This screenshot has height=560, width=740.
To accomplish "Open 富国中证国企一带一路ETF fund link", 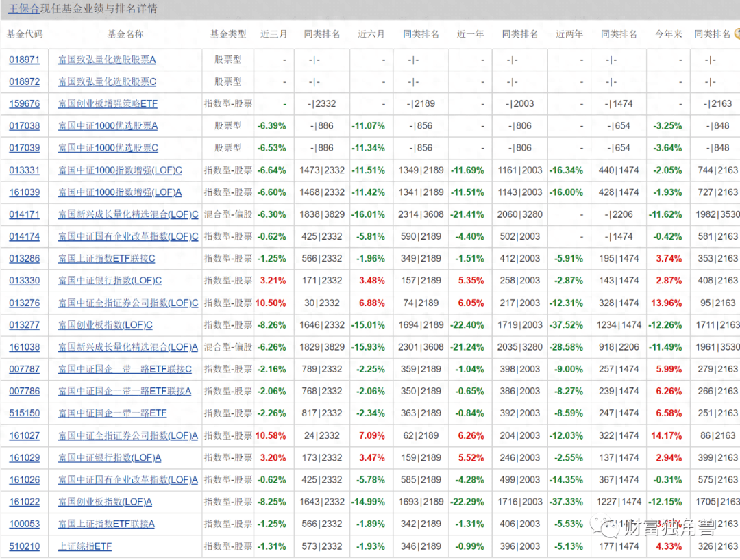I will point(112,413).
